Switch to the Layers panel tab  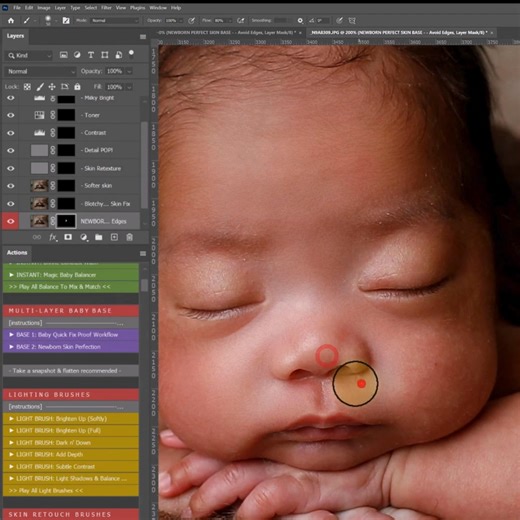15,36
